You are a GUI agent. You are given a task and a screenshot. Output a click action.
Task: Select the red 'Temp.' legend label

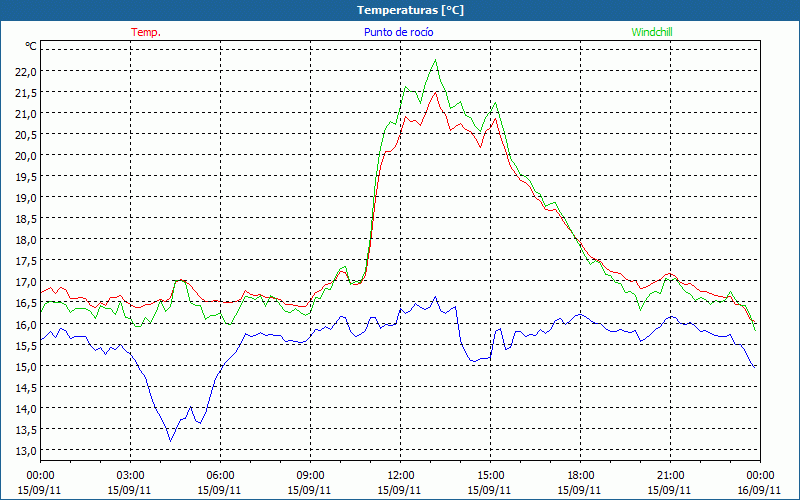pyautogui.click(x=146, y=32)
